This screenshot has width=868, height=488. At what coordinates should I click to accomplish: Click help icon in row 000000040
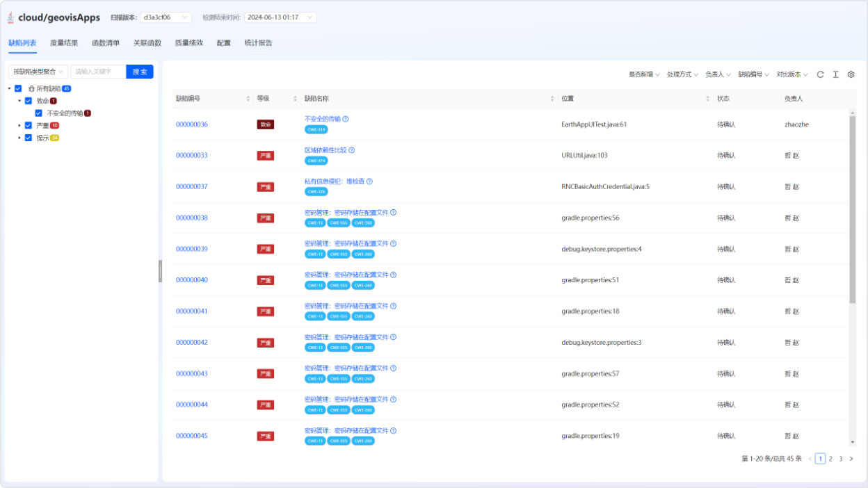[x=393, y=275]
